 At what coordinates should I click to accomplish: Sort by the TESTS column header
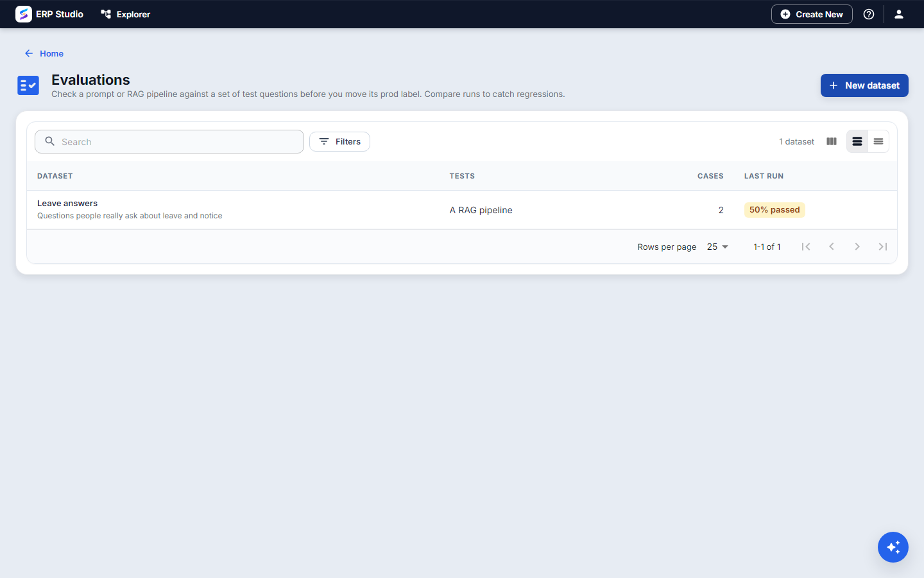[462, 176]
